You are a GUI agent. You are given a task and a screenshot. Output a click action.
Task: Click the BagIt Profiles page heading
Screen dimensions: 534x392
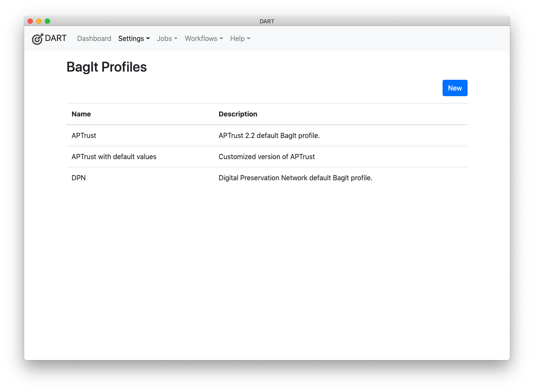pyautogui.click(x=107, y=67)
